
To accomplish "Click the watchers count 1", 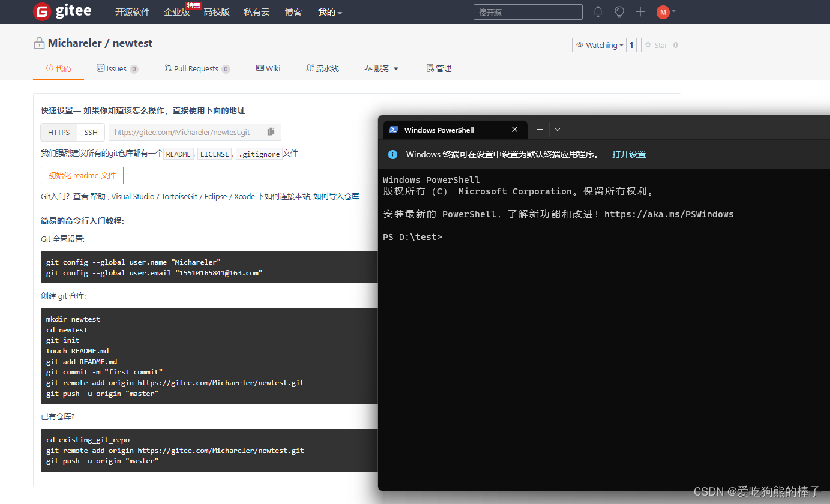I will pyautogui.click(x=631, y=45).
